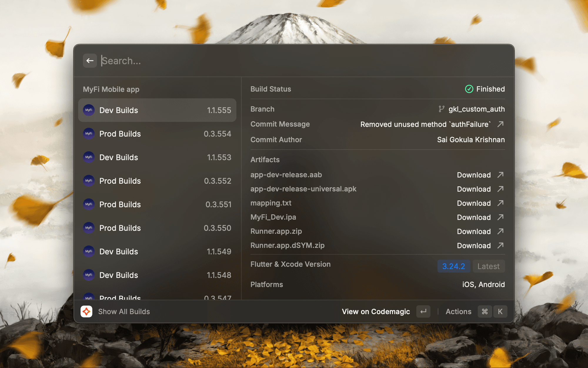
Task: Open commit message external link arrow
Action: (x=500, y=124)
